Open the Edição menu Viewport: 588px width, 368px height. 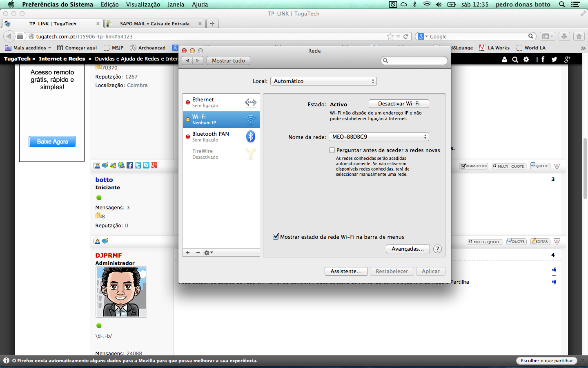110,4
